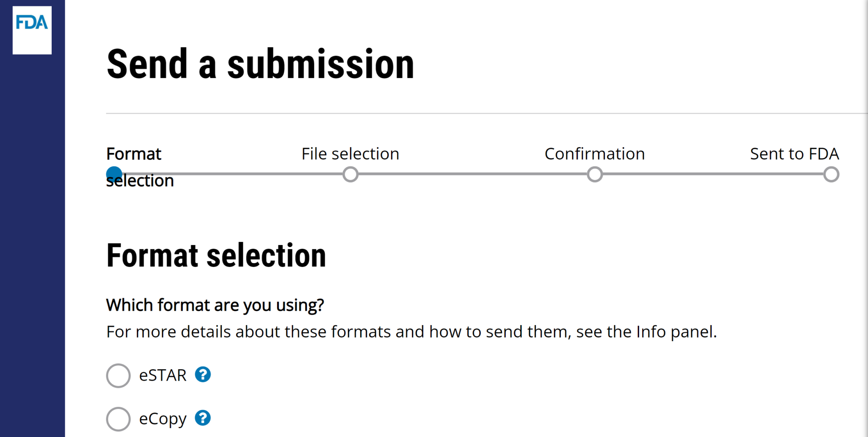Viewport: 868px width, 437px height.
Task: Select the eCopy format option
Action: point(118,419)
